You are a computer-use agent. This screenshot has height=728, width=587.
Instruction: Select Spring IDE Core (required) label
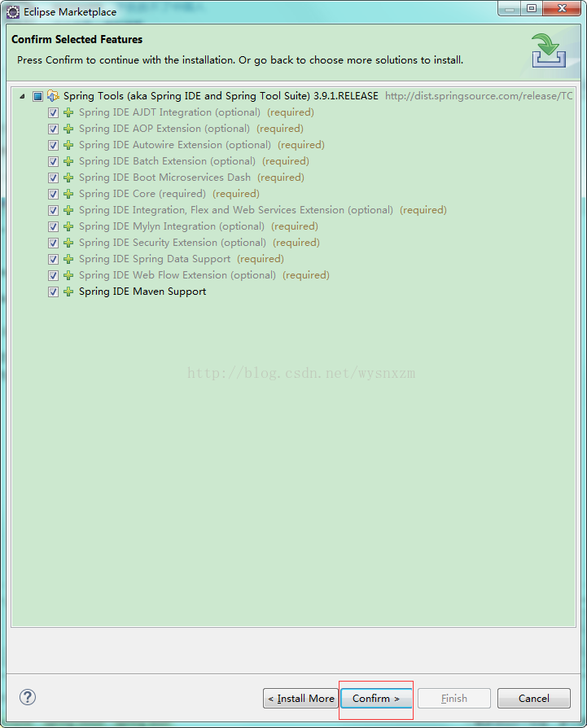[142, 194]
